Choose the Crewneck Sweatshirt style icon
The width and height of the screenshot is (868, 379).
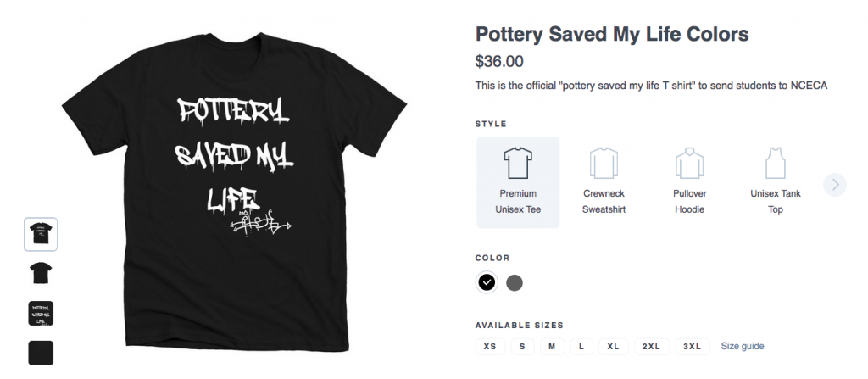pyautogui.click(x=604, y=161)
